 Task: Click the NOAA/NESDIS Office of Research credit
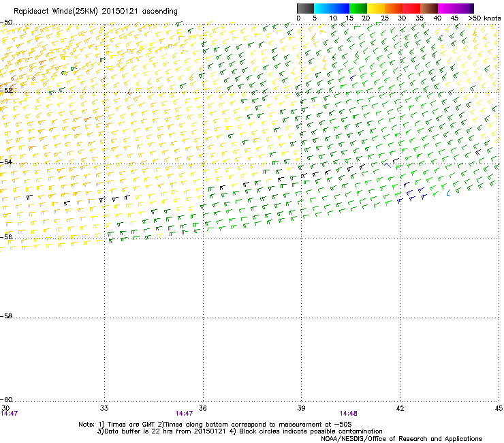(401, 439)
